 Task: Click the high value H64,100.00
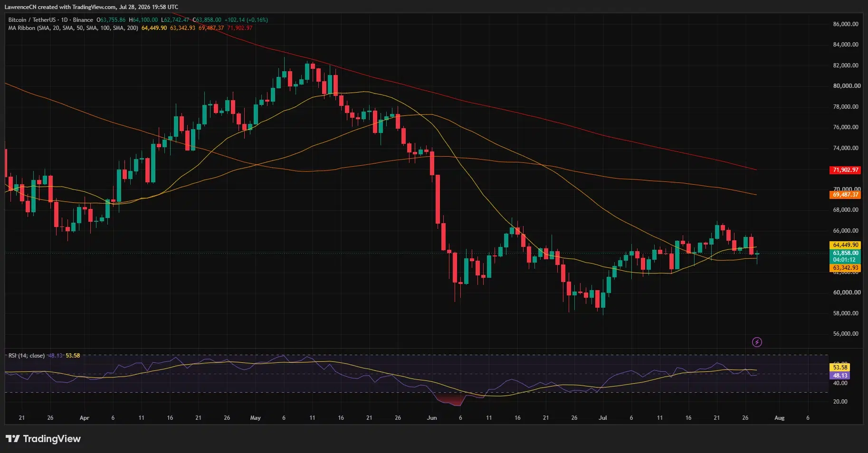pos(143,20)
